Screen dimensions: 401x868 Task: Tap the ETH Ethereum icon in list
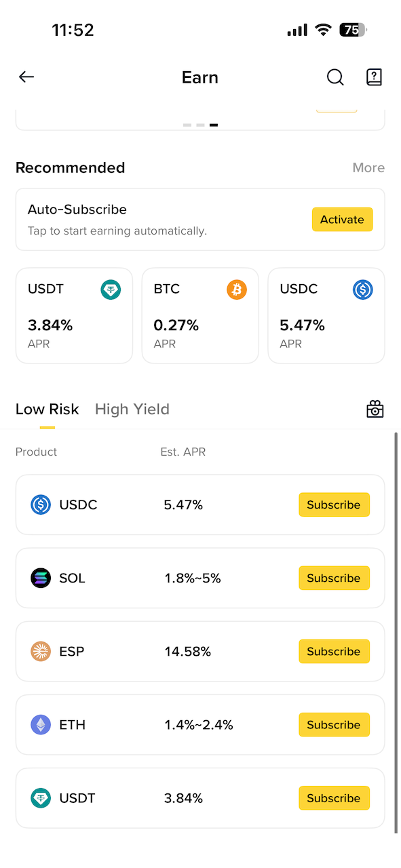point(41,724)
